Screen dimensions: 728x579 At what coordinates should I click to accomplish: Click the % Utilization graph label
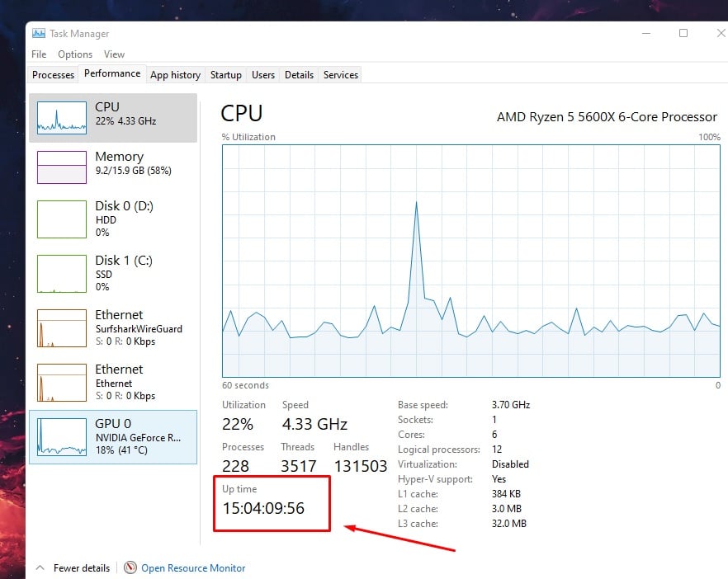[248, 137]
